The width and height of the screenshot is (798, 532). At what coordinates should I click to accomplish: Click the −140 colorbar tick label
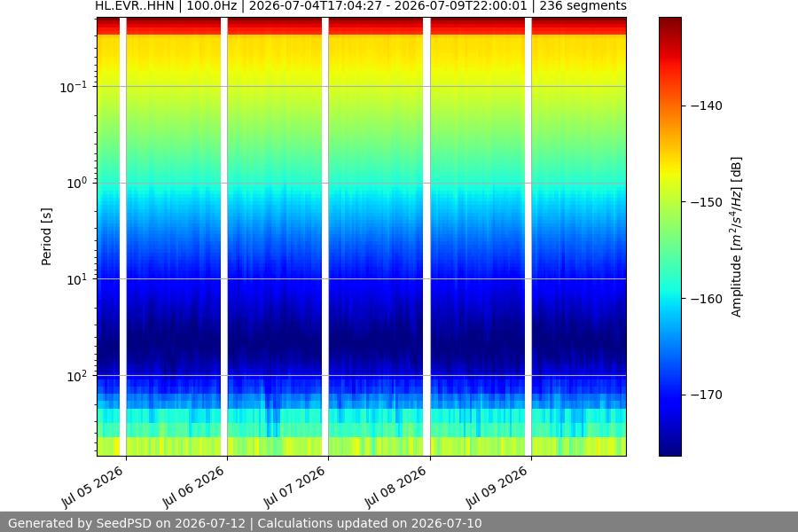coord(707,106)
